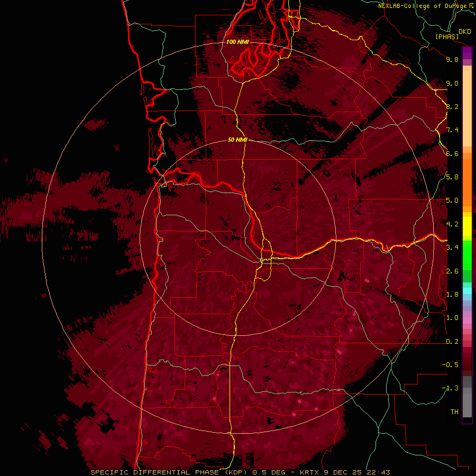Click the 100 NMI range ring label
476x476 pixels.
pos(237,42)
